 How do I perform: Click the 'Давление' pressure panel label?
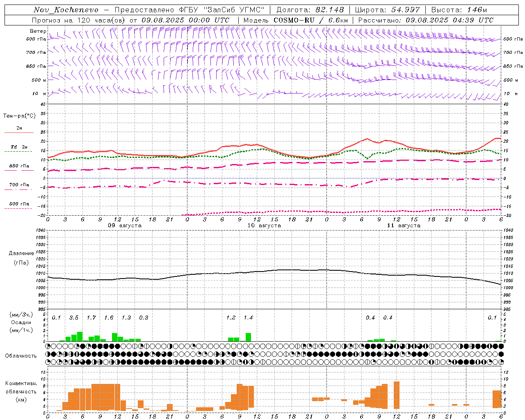(21, 253)
